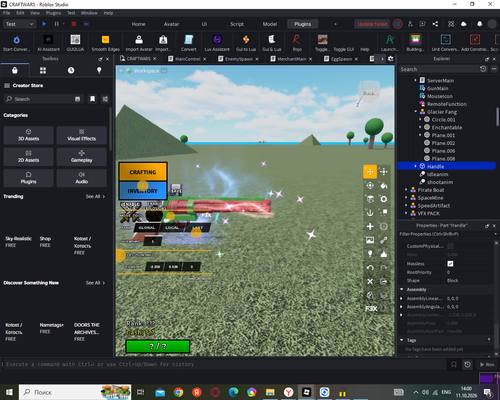
Task: Click See All next to Trending
Action: coord(95,196)
